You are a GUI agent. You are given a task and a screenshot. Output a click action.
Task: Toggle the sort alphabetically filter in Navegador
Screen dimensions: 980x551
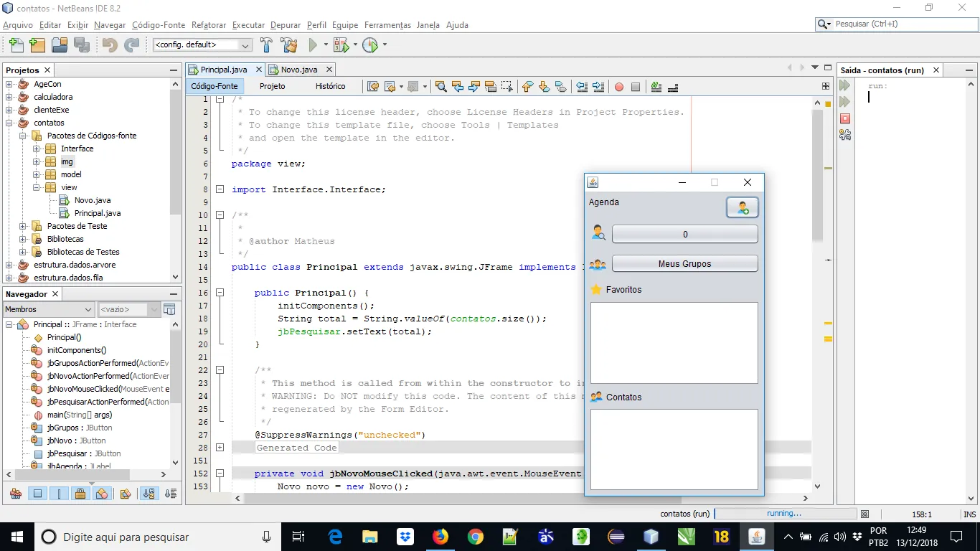coord(149,494)
